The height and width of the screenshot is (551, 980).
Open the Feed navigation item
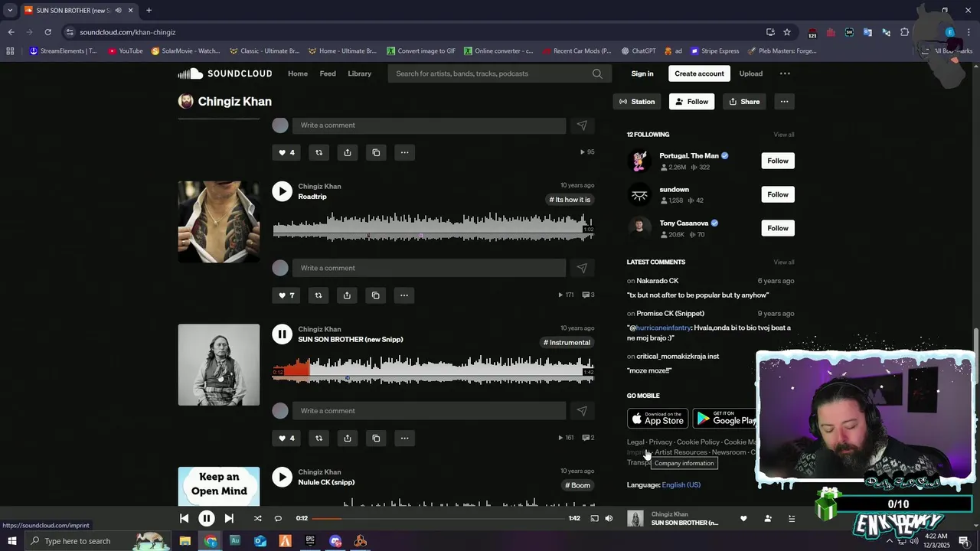point(328,73)
